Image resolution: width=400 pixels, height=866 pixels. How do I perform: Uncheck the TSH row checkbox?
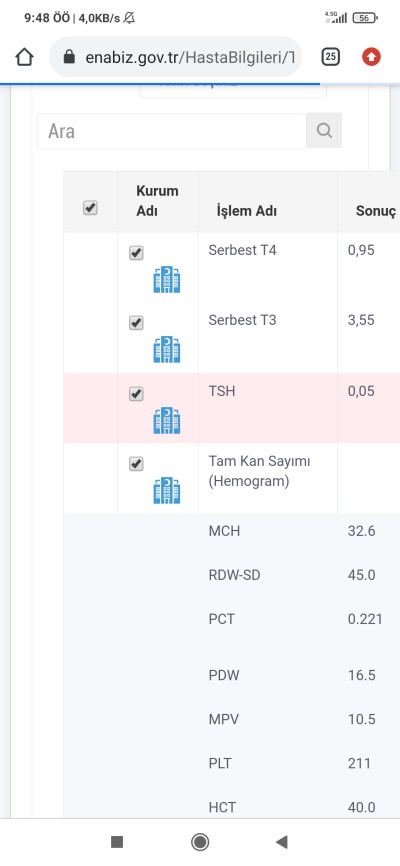(136, 394)
